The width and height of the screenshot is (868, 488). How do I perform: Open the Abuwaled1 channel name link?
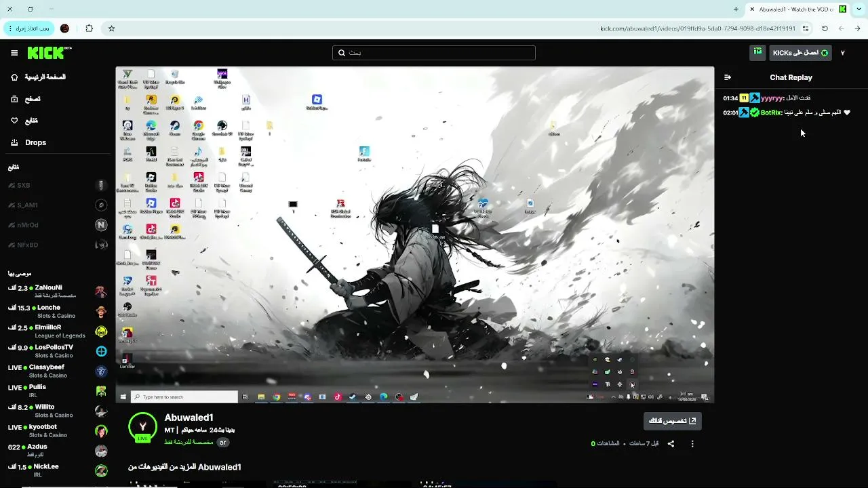[189, 418]
